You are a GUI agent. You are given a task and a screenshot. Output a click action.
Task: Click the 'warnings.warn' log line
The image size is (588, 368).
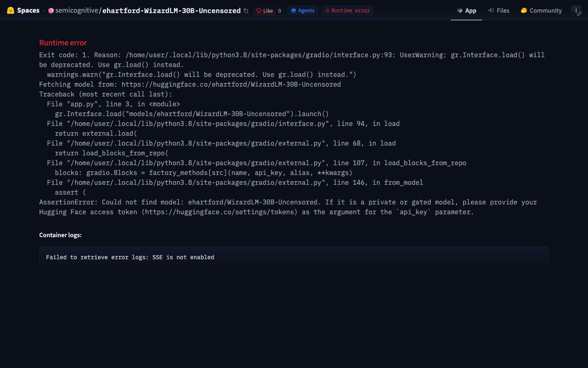point(202,74)
